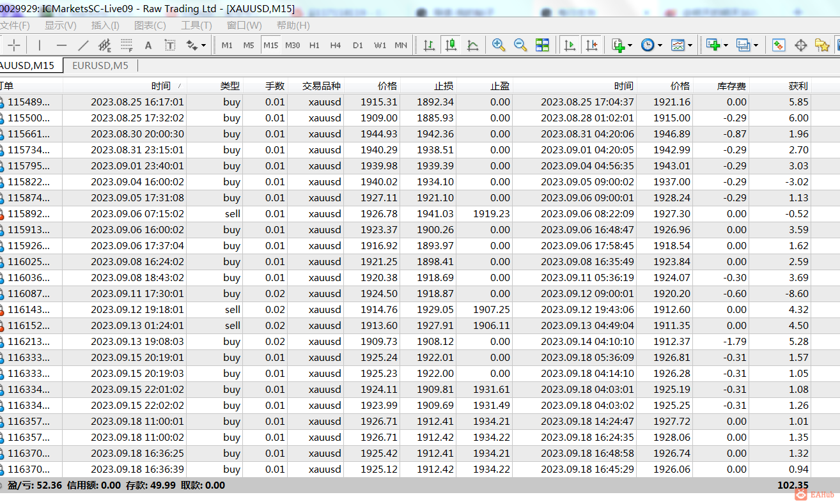Select the Text (A) drawing tool
This screenshot has height=504, width=840.
(148, 45)
